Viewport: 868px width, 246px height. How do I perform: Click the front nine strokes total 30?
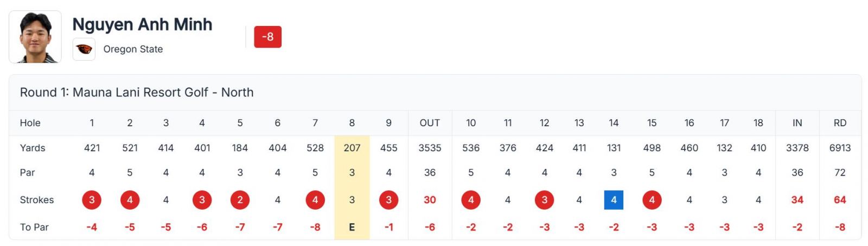coord(430,200)
